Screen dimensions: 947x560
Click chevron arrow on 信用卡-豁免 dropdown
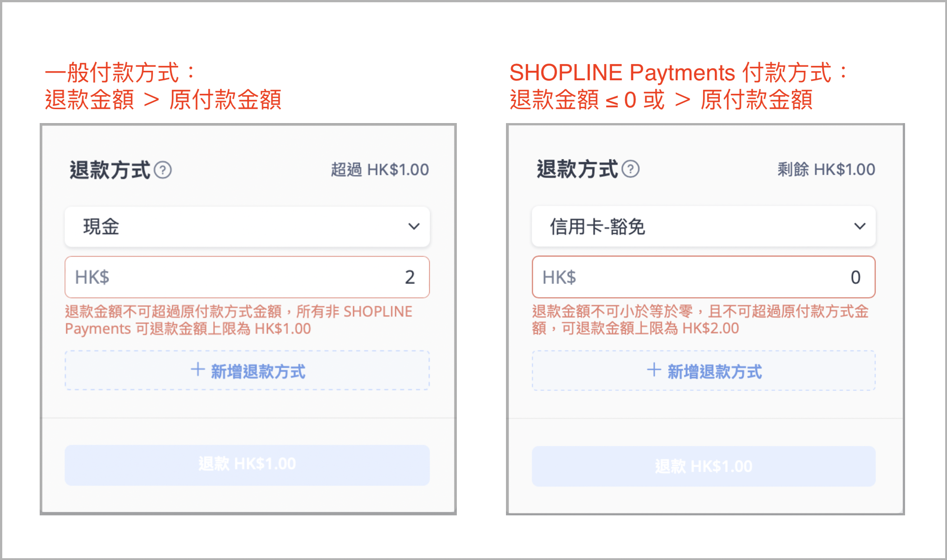click(x=860, y=226)
